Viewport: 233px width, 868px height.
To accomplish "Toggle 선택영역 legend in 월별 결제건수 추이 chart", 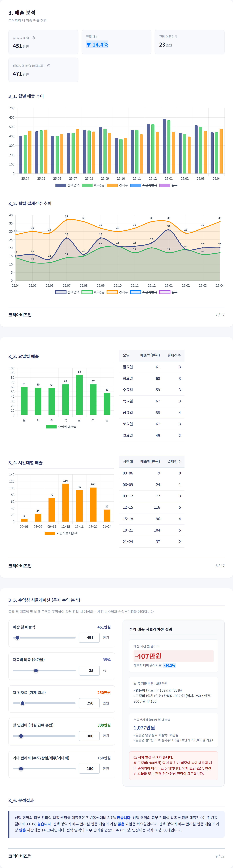I will click(67, 292).
